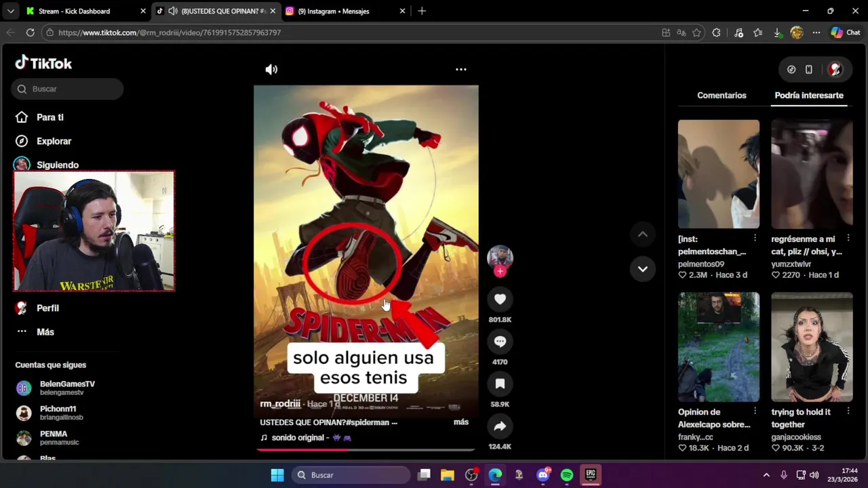Image resolution: width=868 pixels, height=488 pixels.
Task: Click the TikTok coins icon in the header
Action: click(791, 69)
